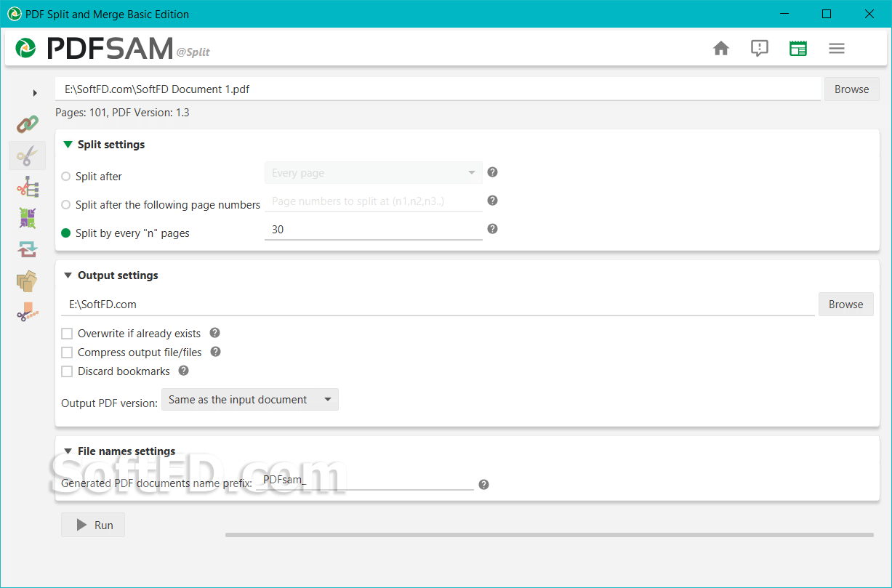
Task: Open the Split by size tool
Action: (x=27, y=312)
